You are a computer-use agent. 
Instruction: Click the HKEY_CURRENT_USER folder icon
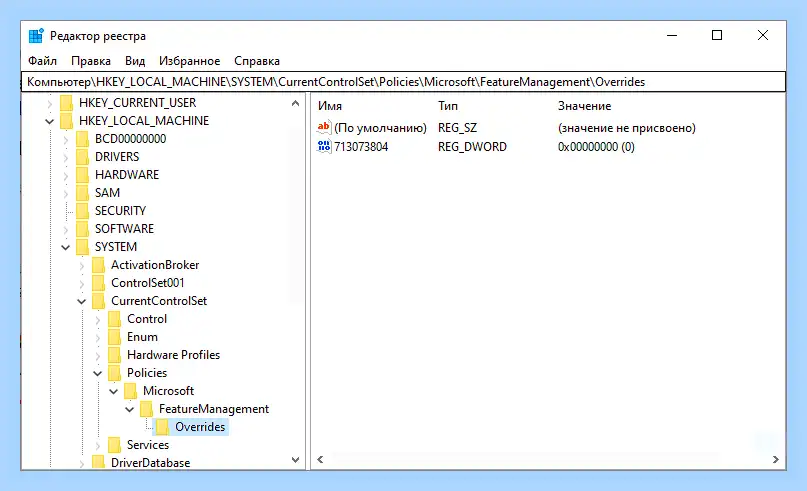[66, 103]
